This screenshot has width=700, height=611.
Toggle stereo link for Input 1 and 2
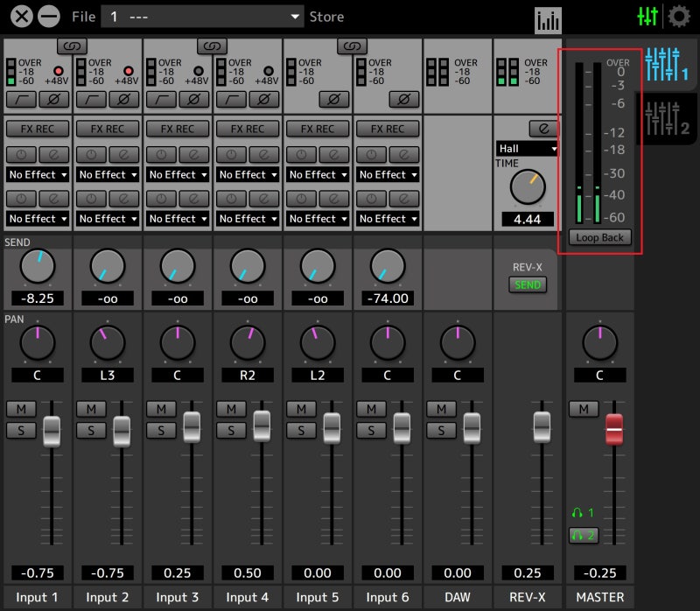[x=72, y=46]
